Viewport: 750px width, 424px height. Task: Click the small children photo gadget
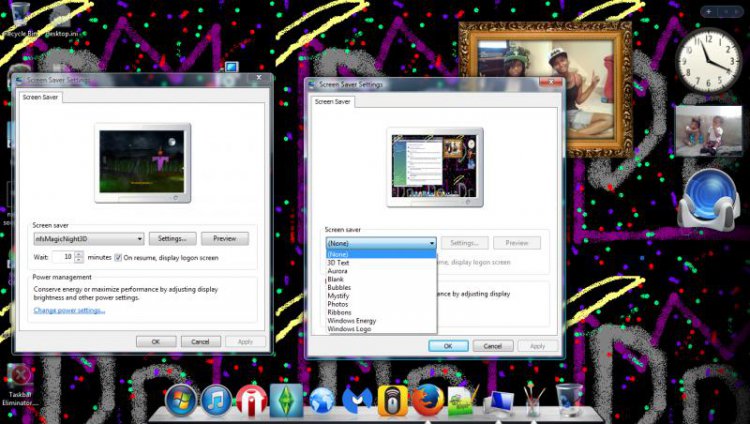(x=708, y=131)
